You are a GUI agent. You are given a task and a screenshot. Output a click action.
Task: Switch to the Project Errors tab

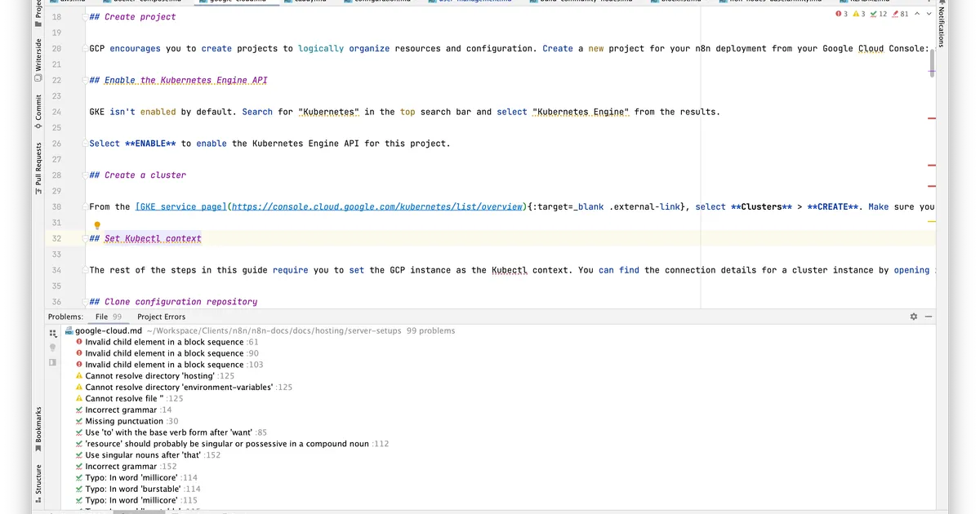161,317
